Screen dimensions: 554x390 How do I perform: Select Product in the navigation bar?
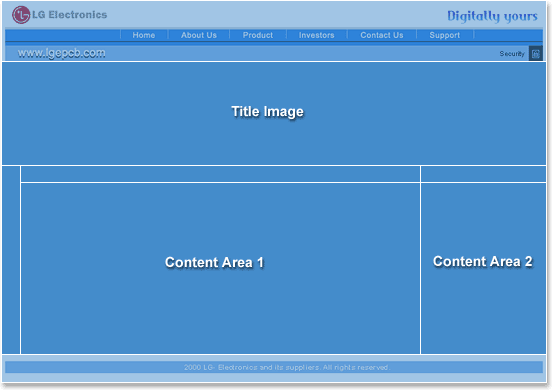(x=258, y=35)
